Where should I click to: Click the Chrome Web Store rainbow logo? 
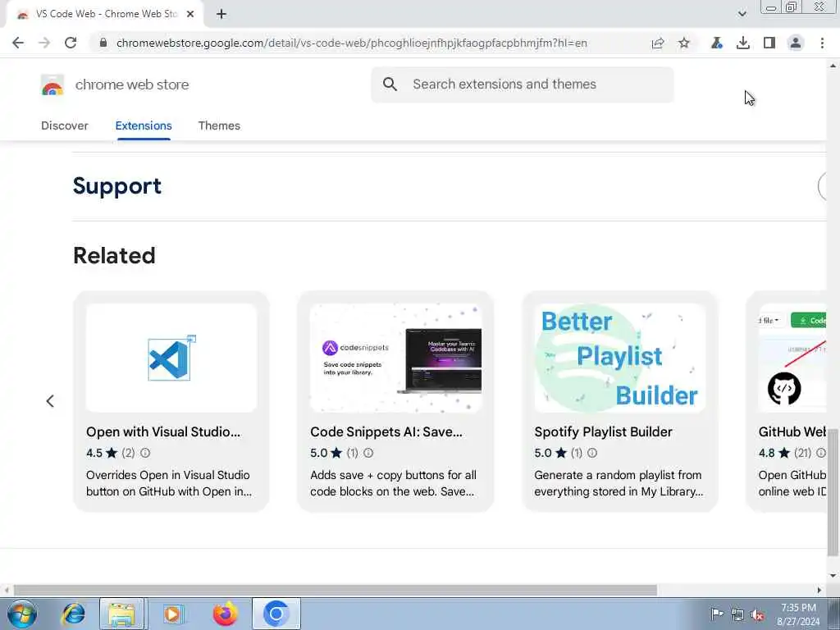coord(52,84)
